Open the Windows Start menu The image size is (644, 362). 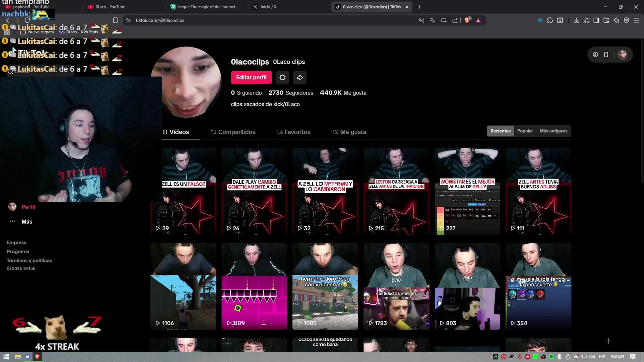click(6, 357)
